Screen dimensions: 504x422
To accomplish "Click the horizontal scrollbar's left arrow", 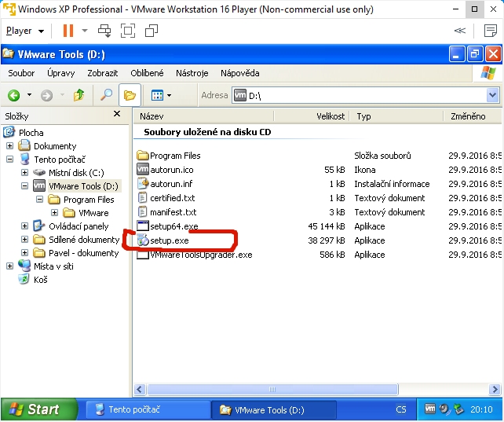I will 139,390.
